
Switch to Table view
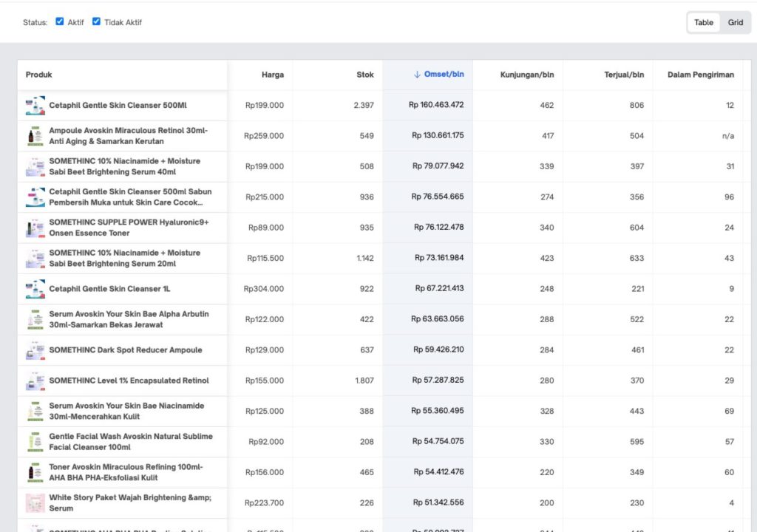pos(704,22)
